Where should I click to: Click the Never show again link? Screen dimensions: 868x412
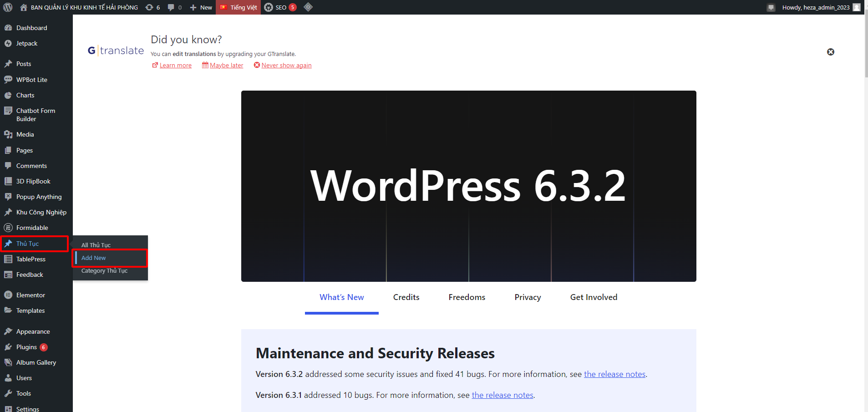pyautogui.click(x=286, y=65)
